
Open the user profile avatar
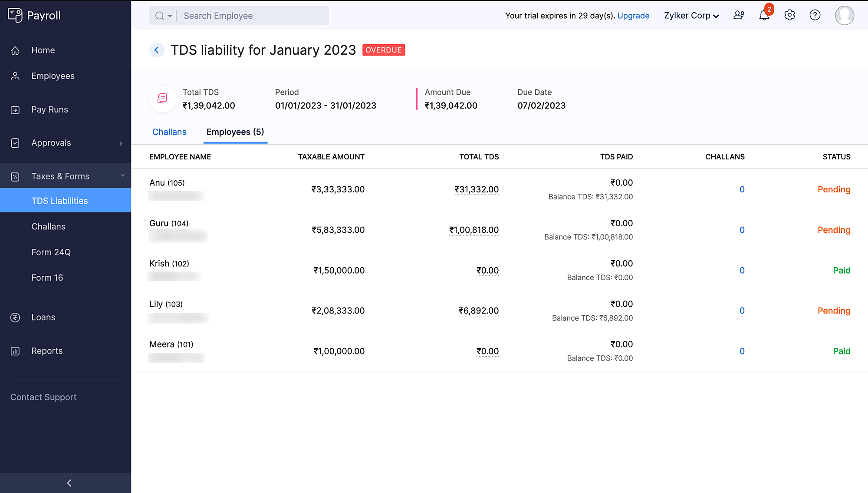click(844, 15)
